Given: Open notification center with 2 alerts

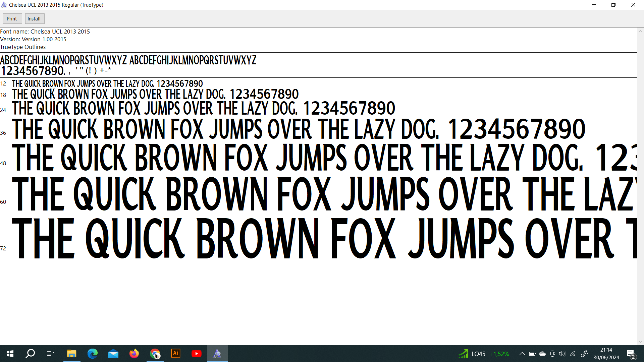Looking at the screenshot, I should (x=631, y=354).
